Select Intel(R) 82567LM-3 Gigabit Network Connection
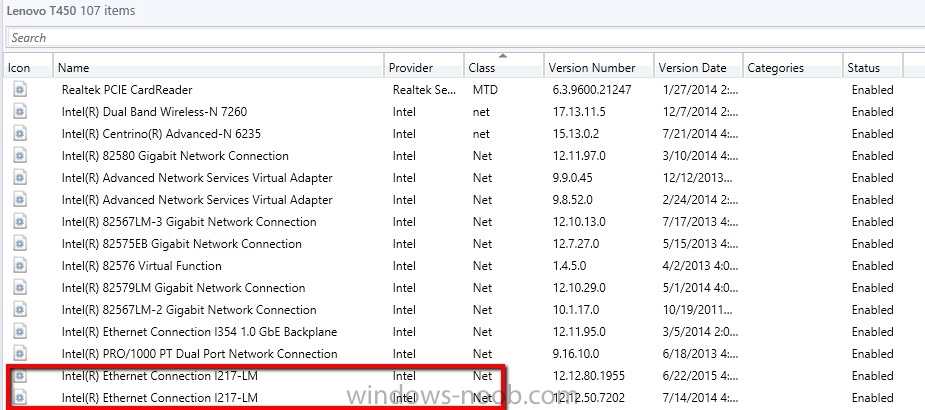 click(462, 222)
